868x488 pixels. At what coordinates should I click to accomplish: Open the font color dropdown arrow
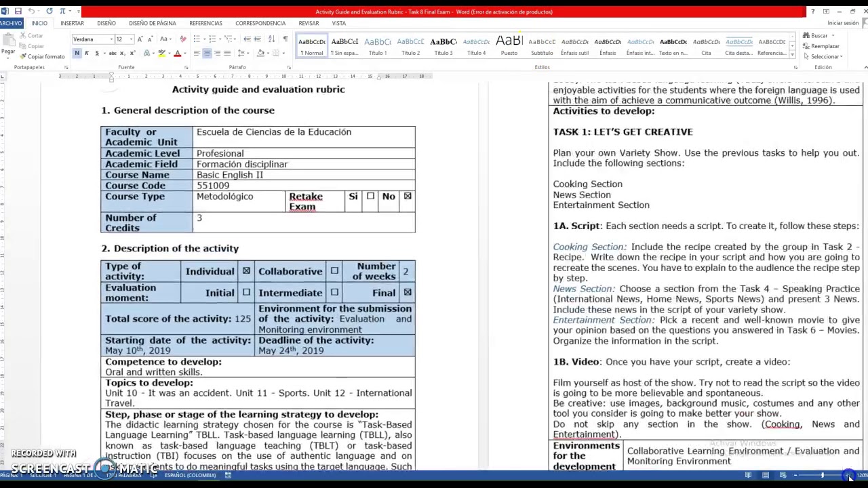point(184,53)
